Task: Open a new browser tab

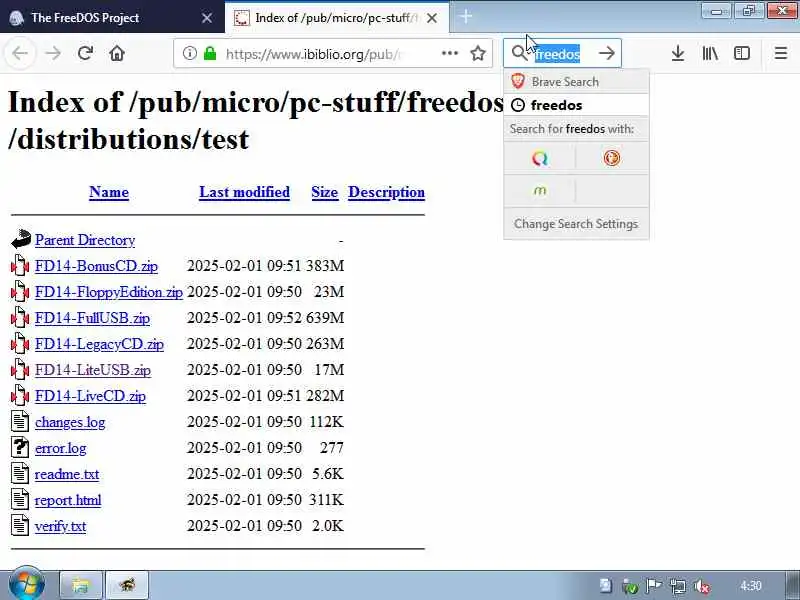Action: (465, 17)
